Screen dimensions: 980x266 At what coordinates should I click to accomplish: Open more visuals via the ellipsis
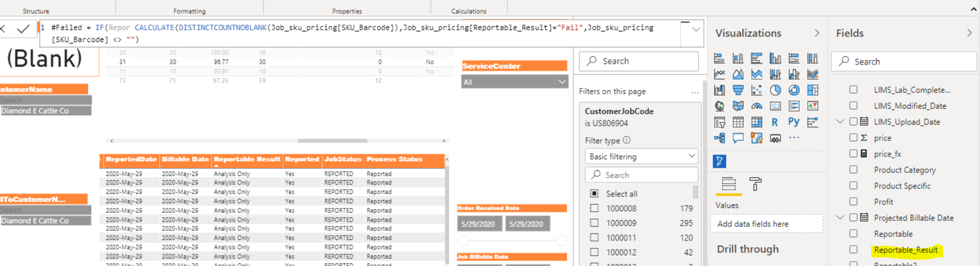tap(794, 138)
